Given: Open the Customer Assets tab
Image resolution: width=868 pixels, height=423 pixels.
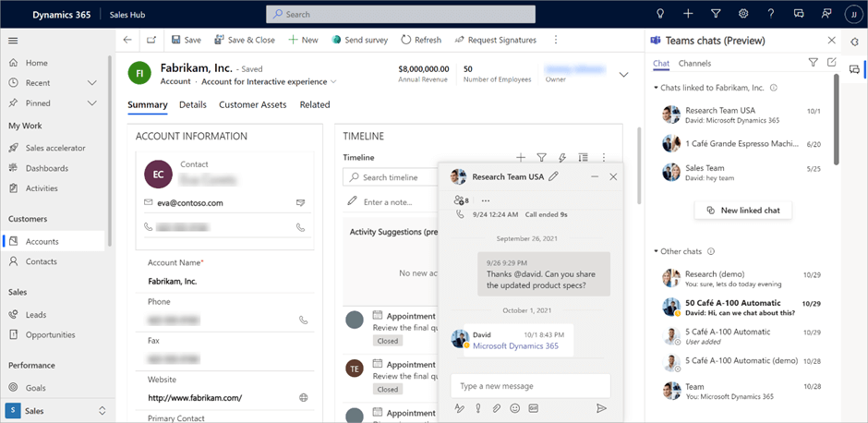Looking at the screenshot, I should click(x=252, y=104).
